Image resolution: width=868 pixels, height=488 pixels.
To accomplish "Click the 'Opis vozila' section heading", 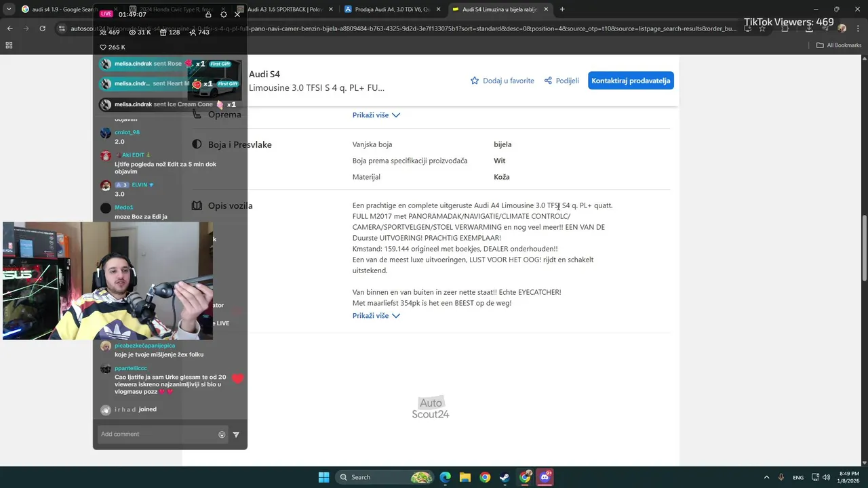I will [x=231, y=205].
